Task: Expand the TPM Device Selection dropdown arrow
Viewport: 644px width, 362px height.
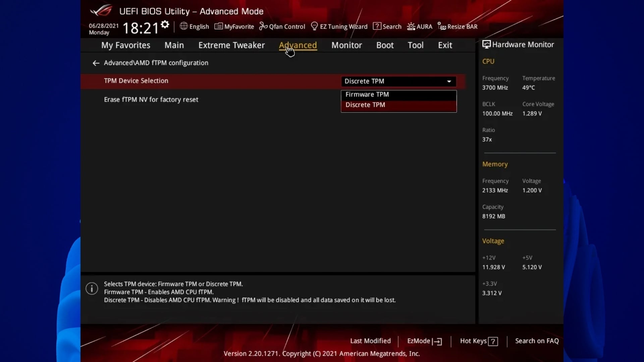Action: pyautogui.click(x=449, y=81)
